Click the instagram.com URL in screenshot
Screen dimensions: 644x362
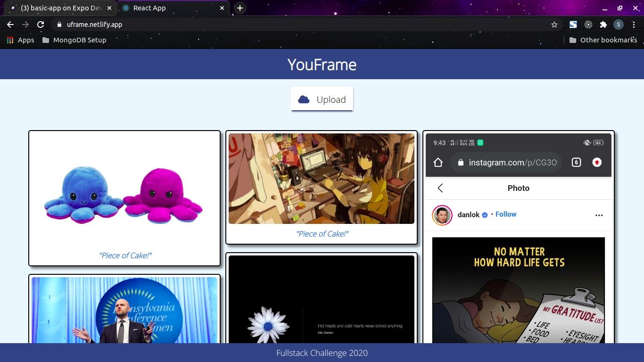pos(513,163)
